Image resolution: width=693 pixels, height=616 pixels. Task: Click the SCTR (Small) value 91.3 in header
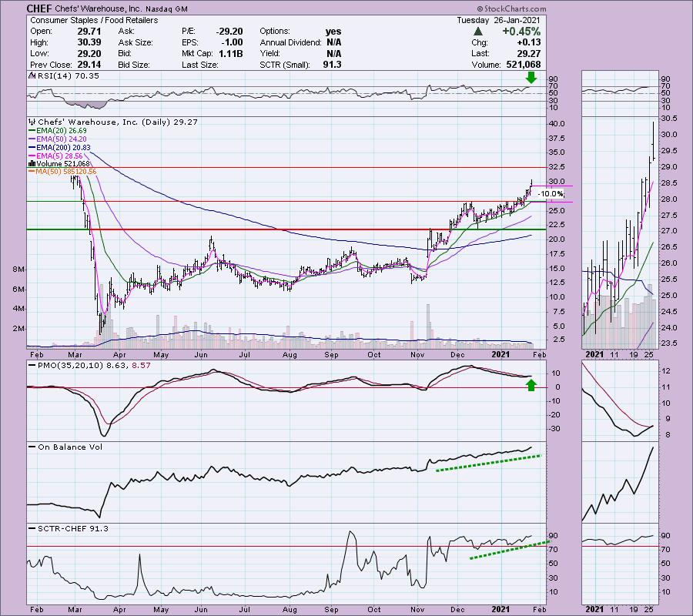(x=332, y=65)
